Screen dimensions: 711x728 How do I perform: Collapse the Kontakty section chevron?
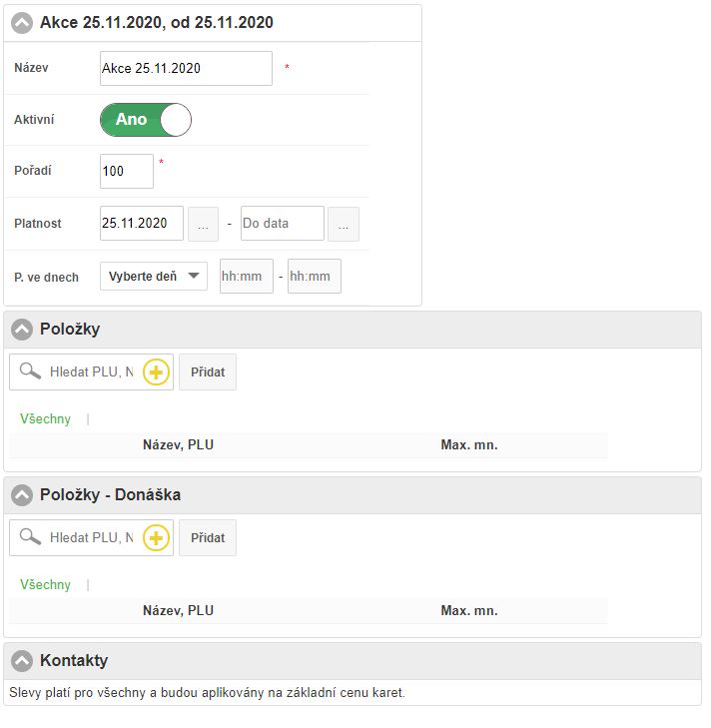pos(22,661)
